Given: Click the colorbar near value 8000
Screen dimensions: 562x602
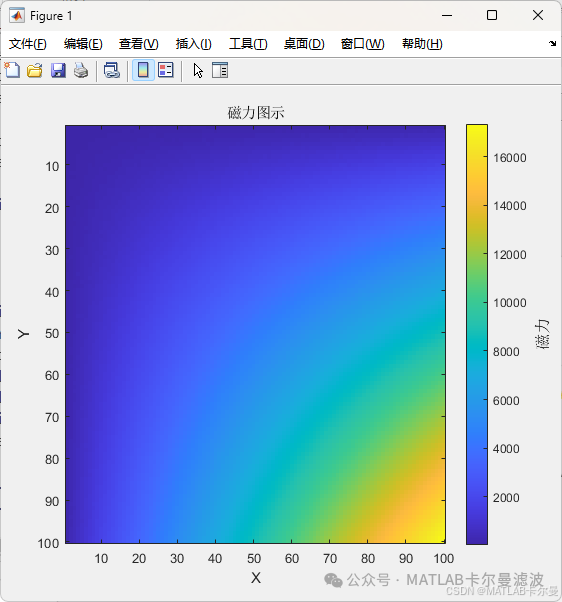Looking at the screenshot, I should click(x=477, y=351).
